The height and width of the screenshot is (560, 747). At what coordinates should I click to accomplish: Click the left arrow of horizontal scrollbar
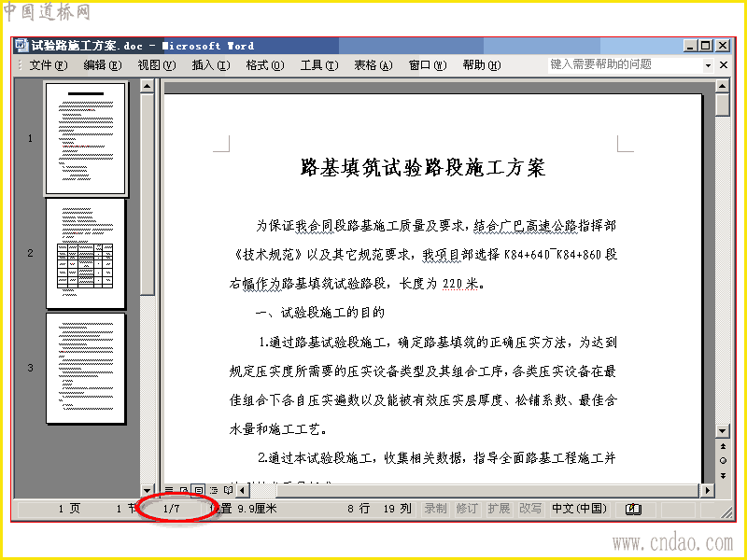(x=243, y=490)
